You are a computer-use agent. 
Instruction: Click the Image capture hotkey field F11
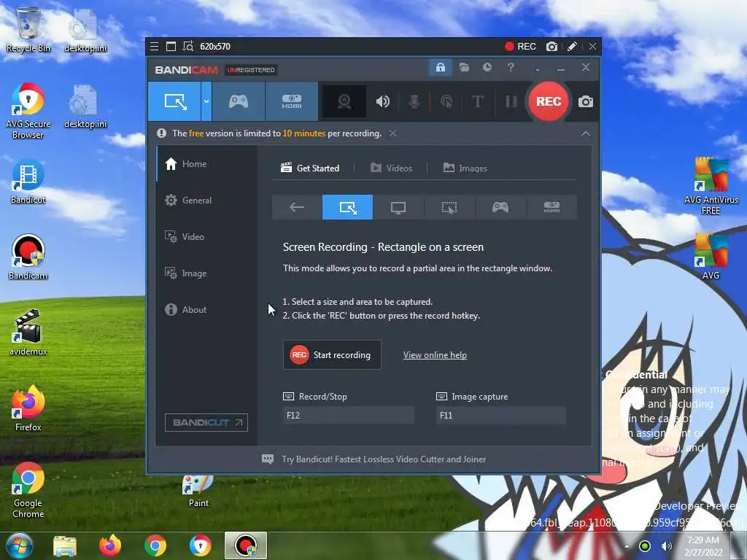tap(500, 415)
